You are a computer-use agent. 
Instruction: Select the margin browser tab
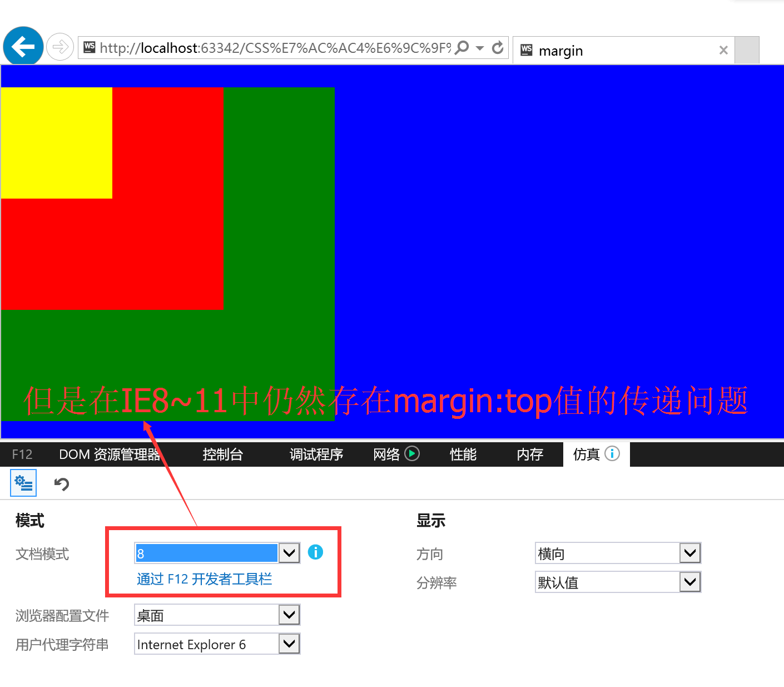click(624, 51)
